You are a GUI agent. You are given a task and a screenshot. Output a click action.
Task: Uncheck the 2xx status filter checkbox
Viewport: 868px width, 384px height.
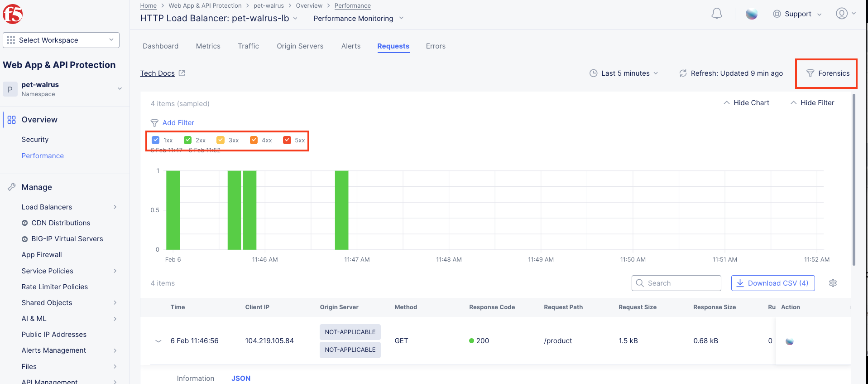pyautogui.click(x=187, y=140)
